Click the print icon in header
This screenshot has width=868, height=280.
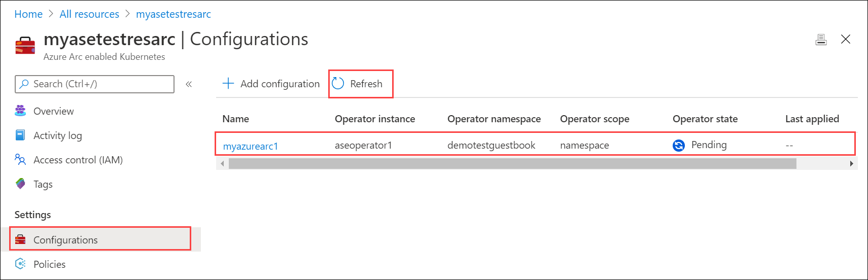pos(821,40)
